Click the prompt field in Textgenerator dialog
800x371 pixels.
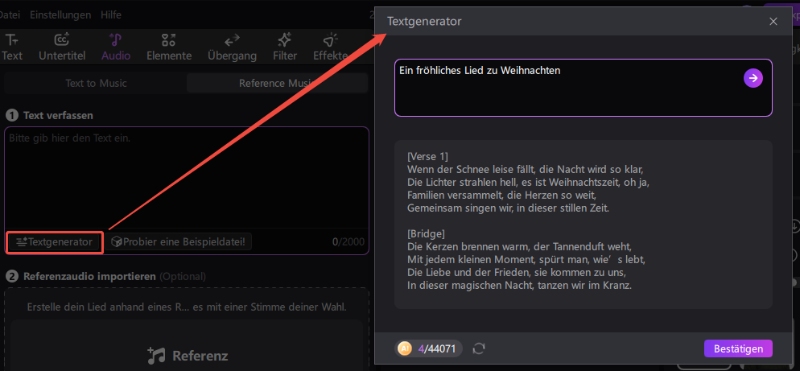pos(583,88)
